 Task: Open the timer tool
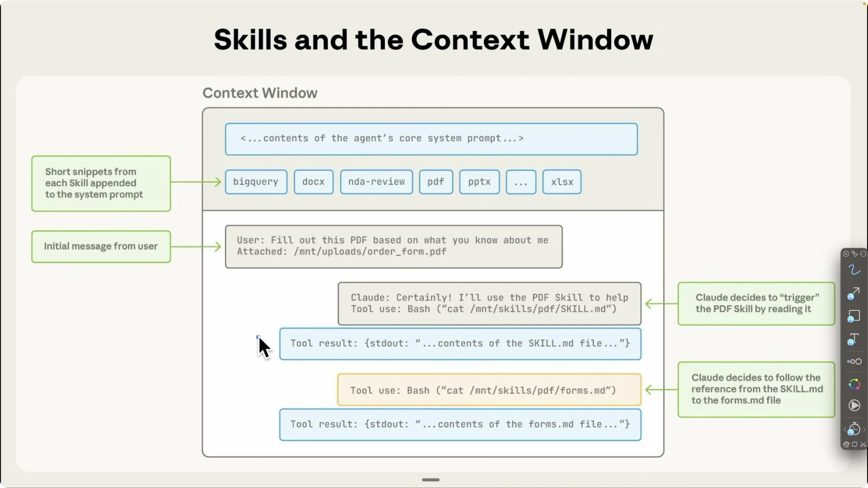854,429
